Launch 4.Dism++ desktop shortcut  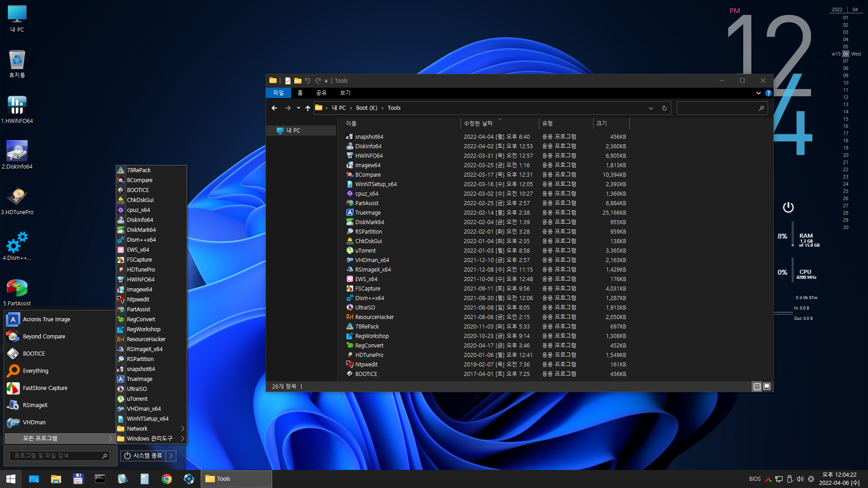pyautogui.click(x=17, y=246)
